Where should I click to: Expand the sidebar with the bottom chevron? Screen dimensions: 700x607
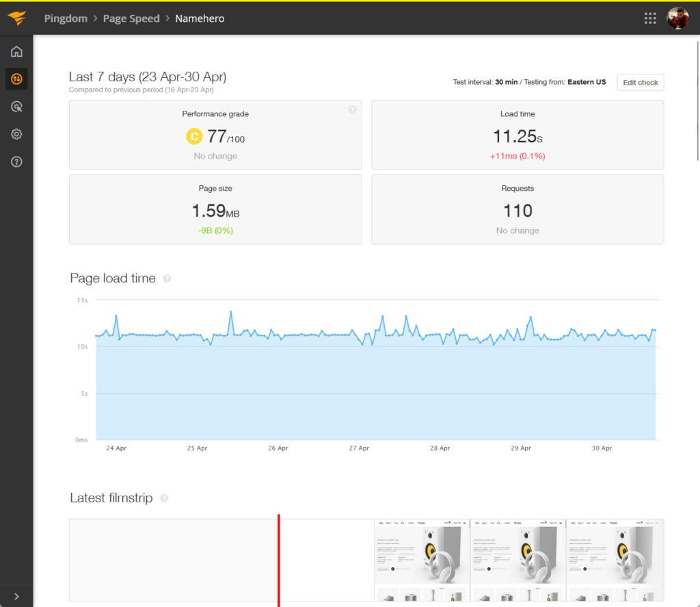[x=16, y=596]
